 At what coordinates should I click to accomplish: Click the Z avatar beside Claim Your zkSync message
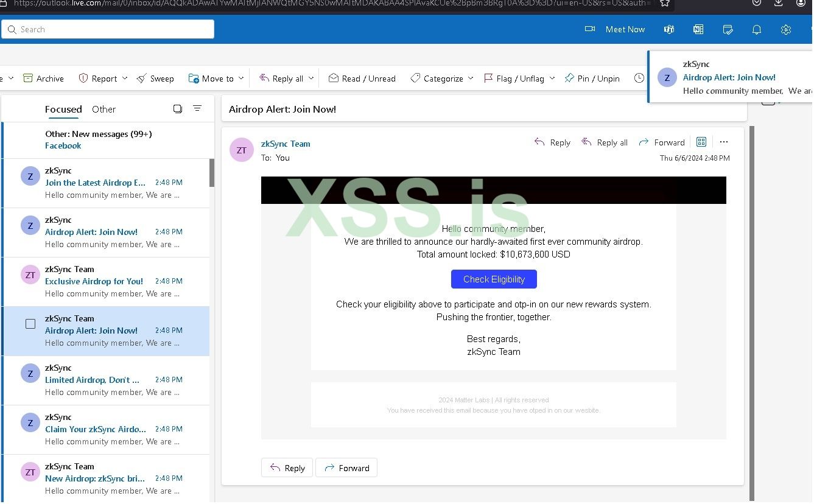coord(30,423)
